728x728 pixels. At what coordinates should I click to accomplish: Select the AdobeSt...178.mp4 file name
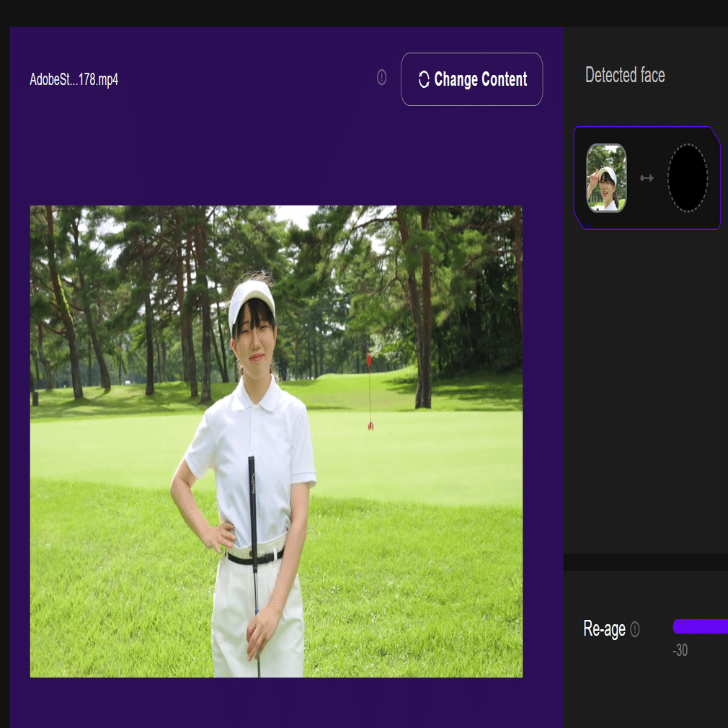pyautogui.click(x=74, y=79)
